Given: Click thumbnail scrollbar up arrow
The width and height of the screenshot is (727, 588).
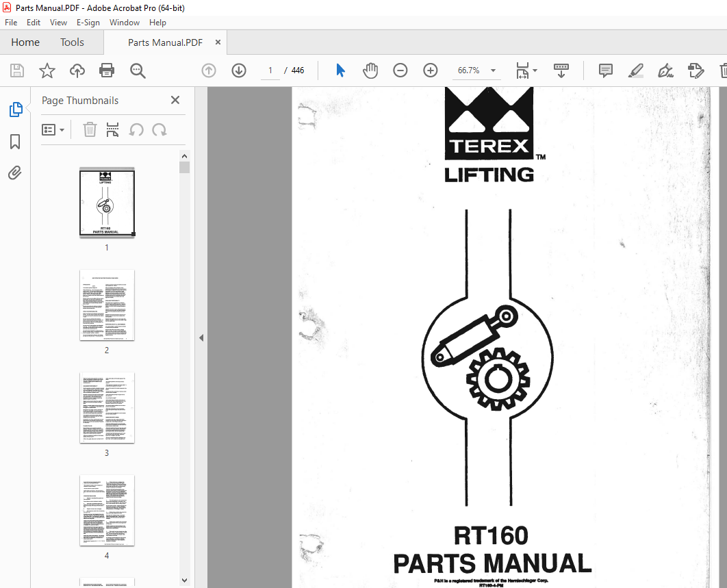Looking at the screenshot, I should point(185,156).
